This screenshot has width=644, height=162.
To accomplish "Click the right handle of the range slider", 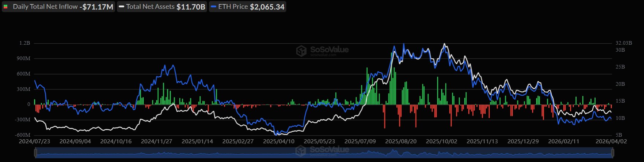I will tap(612, 153).
